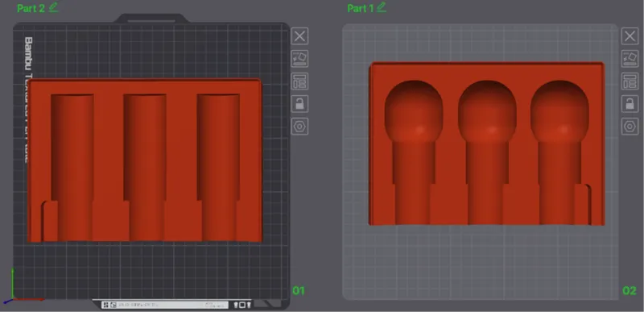
Task: Edit plate name with pencil beside Part 1
Action: click(382, 7)
